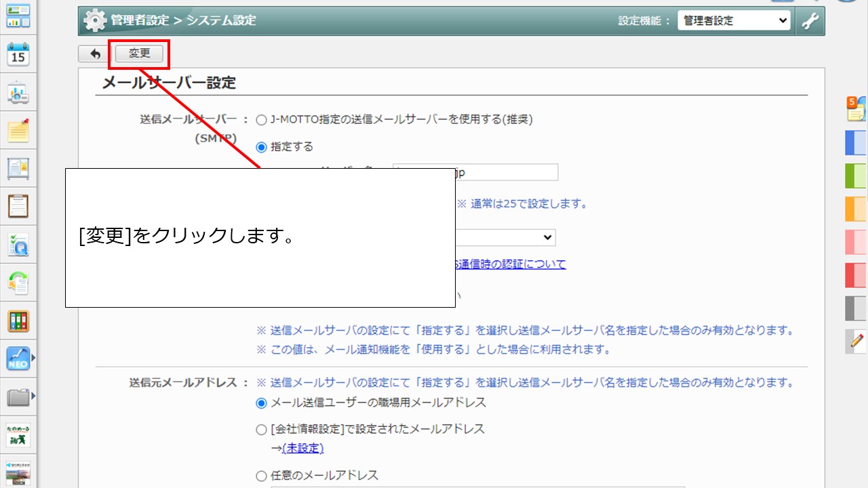This screenshot has width=868, height=488.
Task: Pick the green sticky note color tab
Action: (x=856, y=176)
